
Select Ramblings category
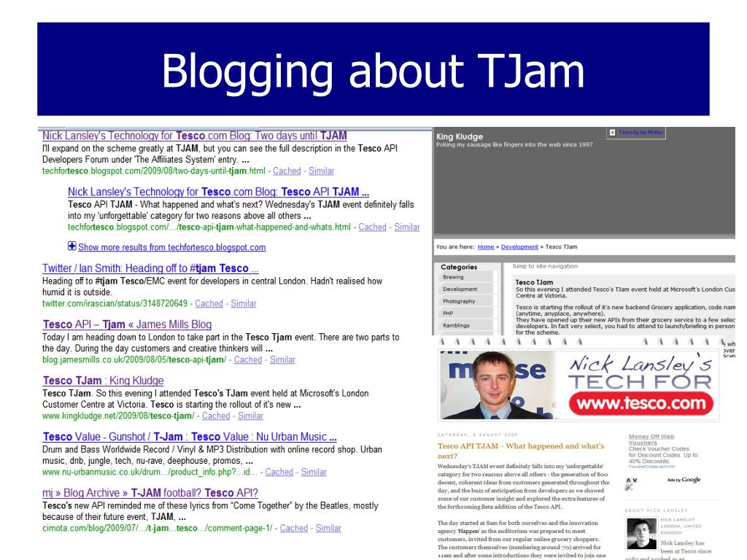[x=465, y=325]
